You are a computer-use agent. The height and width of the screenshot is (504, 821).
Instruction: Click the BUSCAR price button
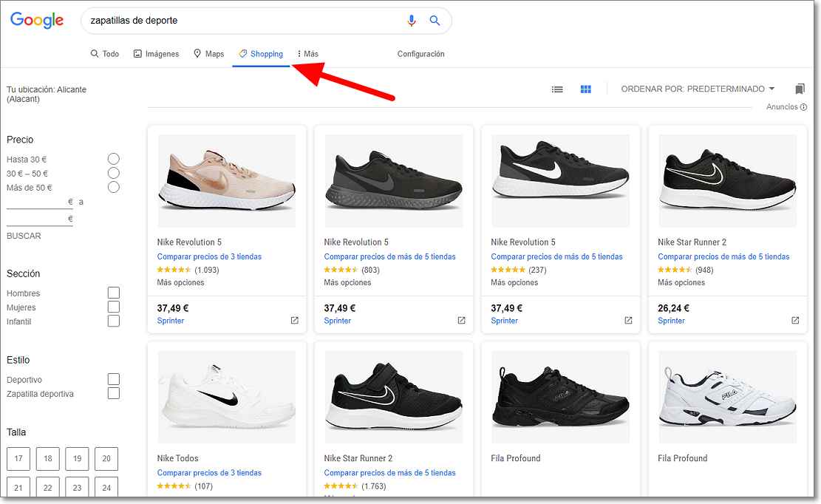pyautogui.click(x=24, y=236)
